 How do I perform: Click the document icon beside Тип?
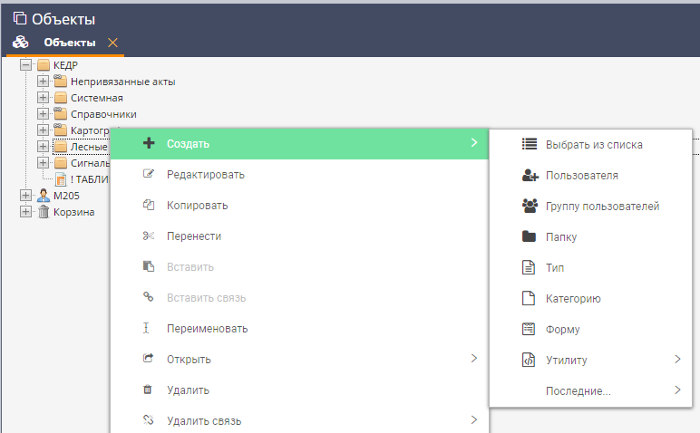[x=530, y=268]
